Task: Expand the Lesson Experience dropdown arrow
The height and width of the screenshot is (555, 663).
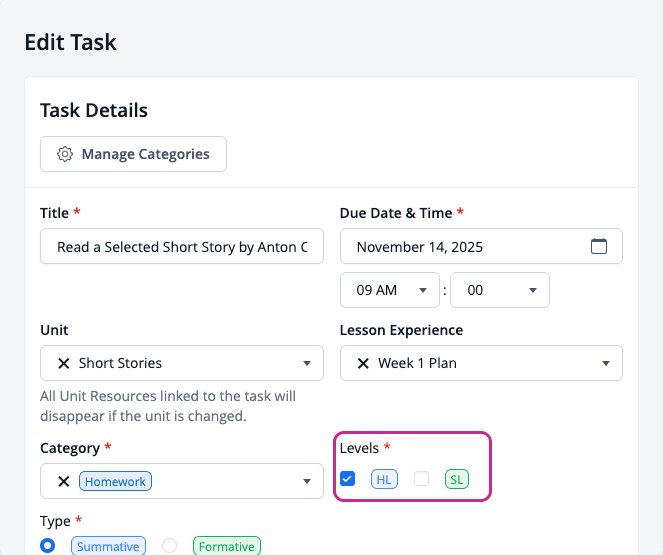Action: (x=606, y=363)
